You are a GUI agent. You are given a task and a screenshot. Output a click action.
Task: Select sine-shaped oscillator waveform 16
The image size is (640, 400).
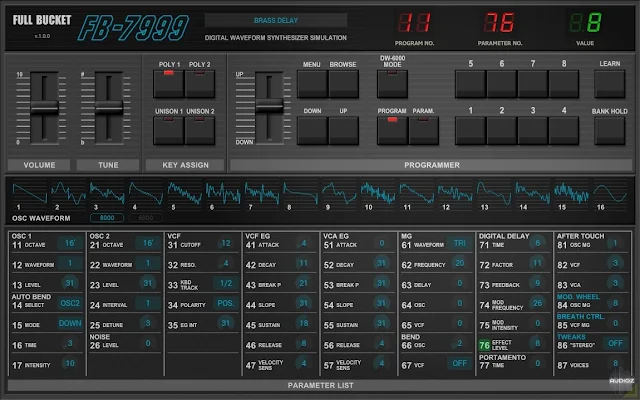pyautogui.click(x=610, y=193)
